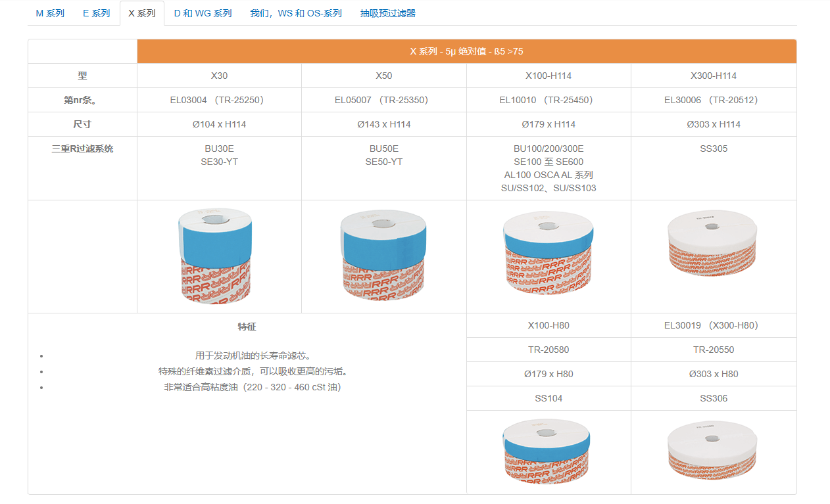Image resolution: width=830 pixels, height=504 pixels.
Task: Click the SS305 system cell
Action: point(714,149)
